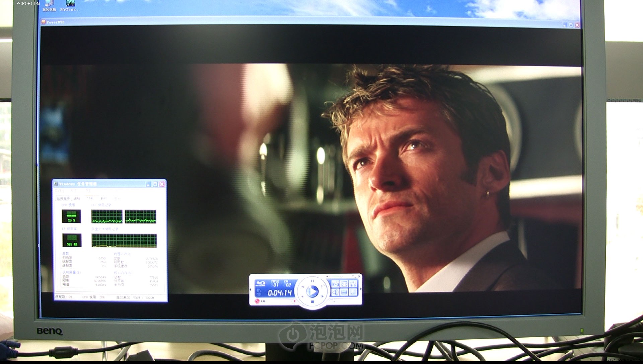Viewport: 643px width, 364px height.
Task: Capture a frame with the camera snapshot icon
Action: point(335,284)
